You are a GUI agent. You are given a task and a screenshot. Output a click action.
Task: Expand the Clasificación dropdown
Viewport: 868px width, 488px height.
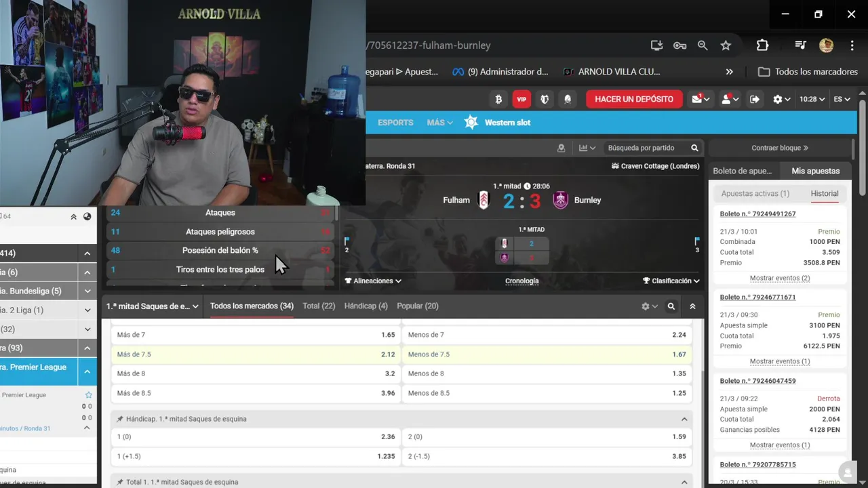(x=671, y=281)
